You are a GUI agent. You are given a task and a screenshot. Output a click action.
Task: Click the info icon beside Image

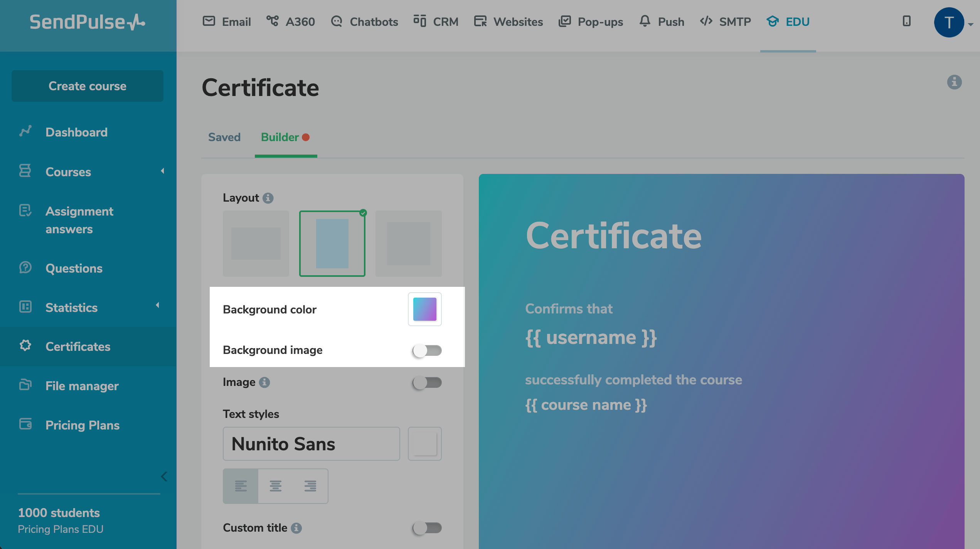coord(264,382)
